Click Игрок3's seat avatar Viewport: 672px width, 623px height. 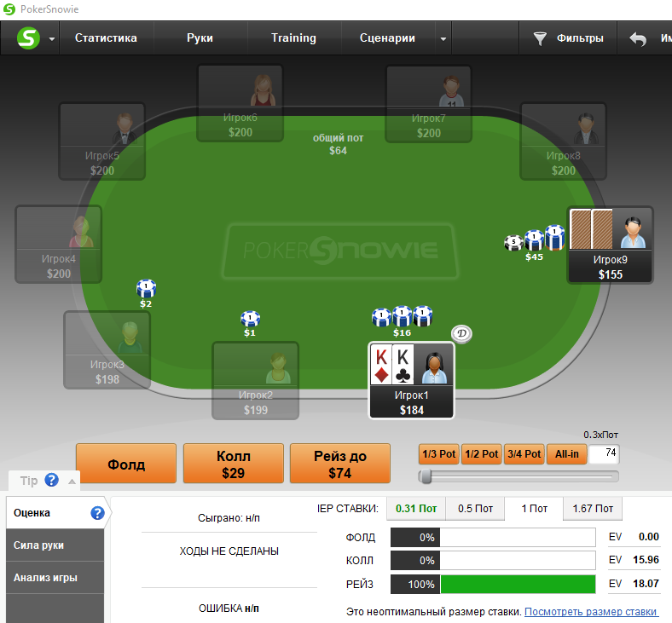click(130, 337)
